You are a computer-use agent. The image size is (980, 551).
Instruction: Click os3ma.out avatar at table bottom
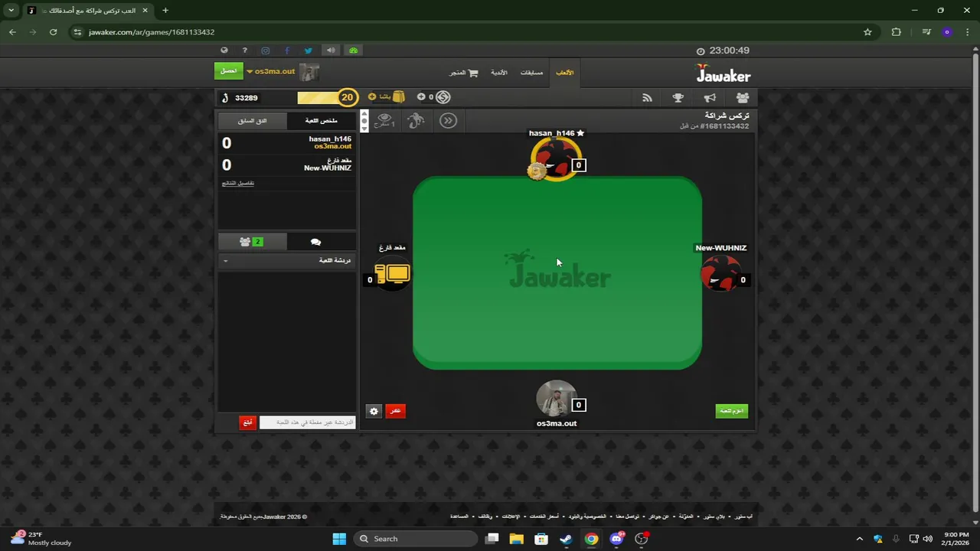pos(556,399)
